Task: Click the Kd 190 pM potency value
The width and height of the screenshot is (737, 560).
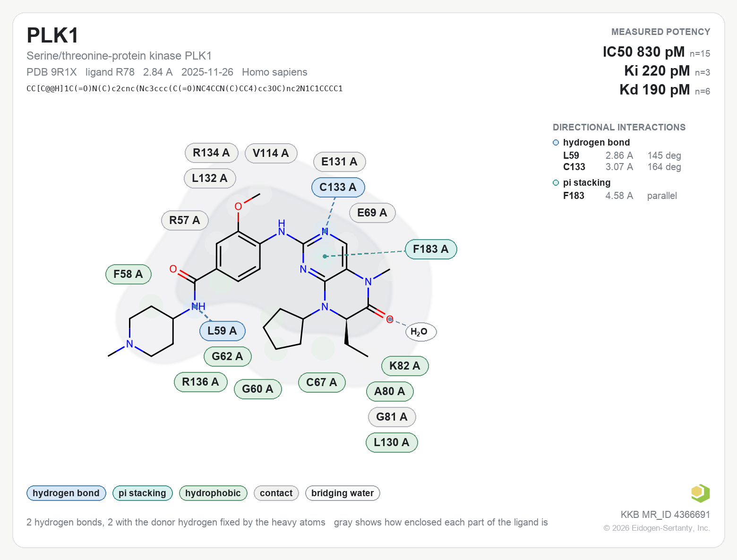Action: click(x=655, y=89)
